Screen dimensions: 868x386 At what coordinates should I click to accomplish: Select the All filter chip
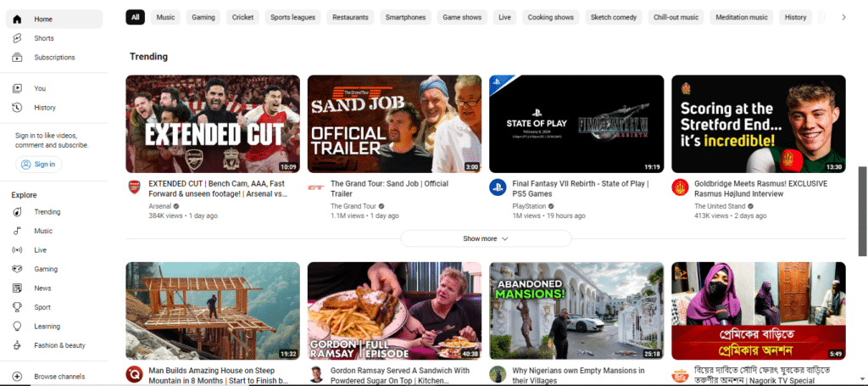[x=135, y=17]
